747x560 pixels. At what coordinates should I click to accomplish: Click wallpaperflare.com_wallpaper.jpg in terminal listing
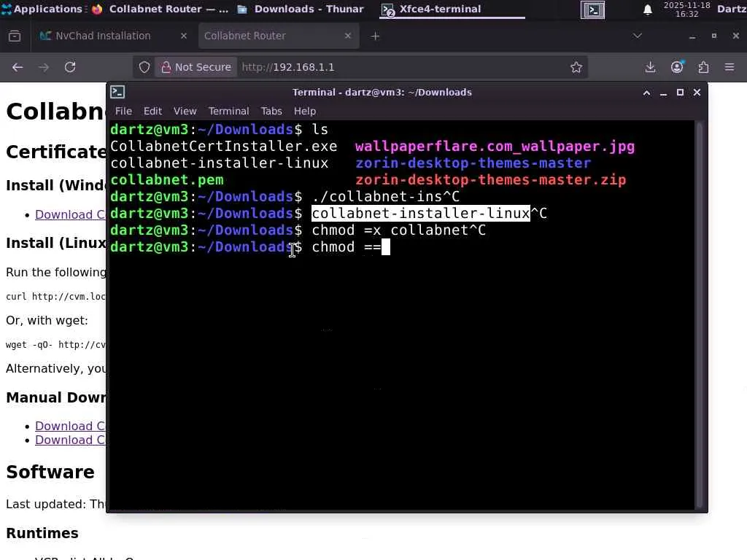[495, 146]
